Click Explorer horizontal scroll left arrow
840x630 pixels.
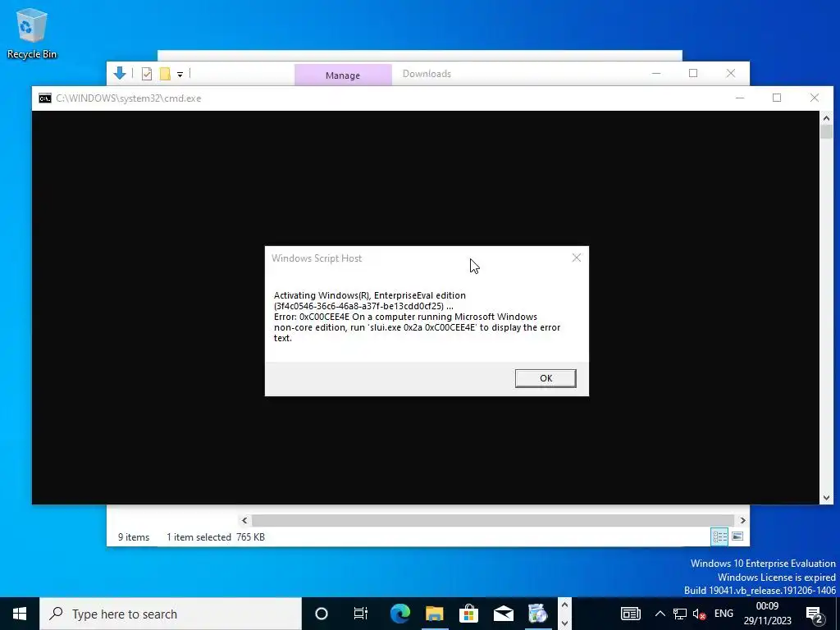point(244,520)
